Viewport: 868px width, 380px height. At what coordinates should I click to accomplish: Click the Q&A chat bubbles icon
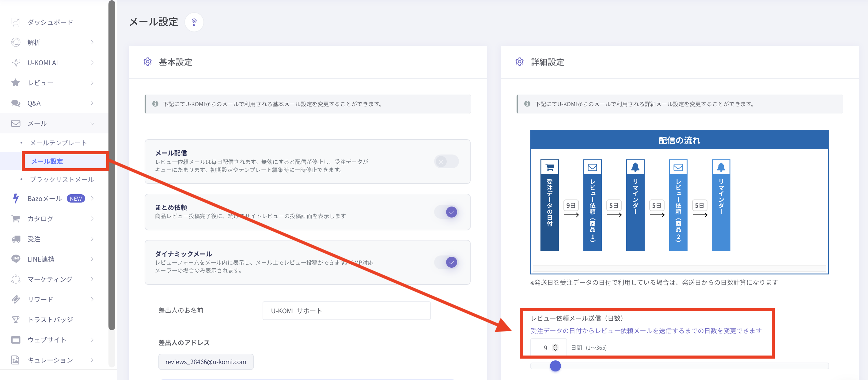tap(16, 103)
